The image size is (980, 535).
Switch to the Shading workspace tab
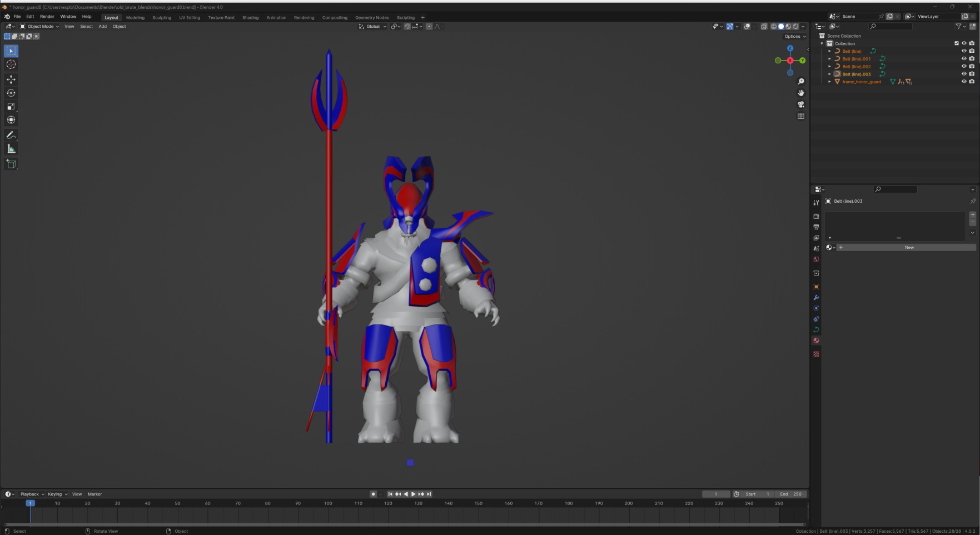pyautogui.click(x=250, y=17)
